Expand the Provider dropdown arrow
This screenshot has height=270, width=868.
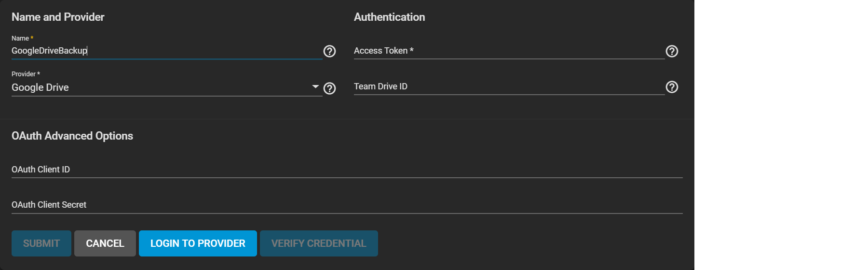point(315,87)
